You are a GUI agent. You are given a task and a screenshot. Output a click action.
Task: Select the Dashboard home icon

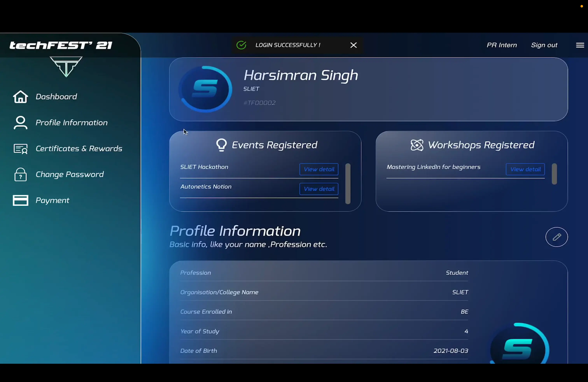[x=20, y=97]
